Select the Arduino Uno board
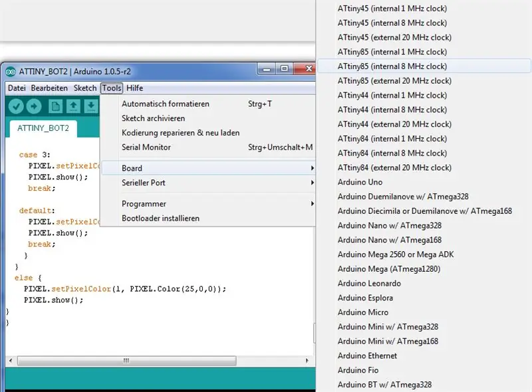Viewport: 532px width, 392px height. [x=424, y=182]
